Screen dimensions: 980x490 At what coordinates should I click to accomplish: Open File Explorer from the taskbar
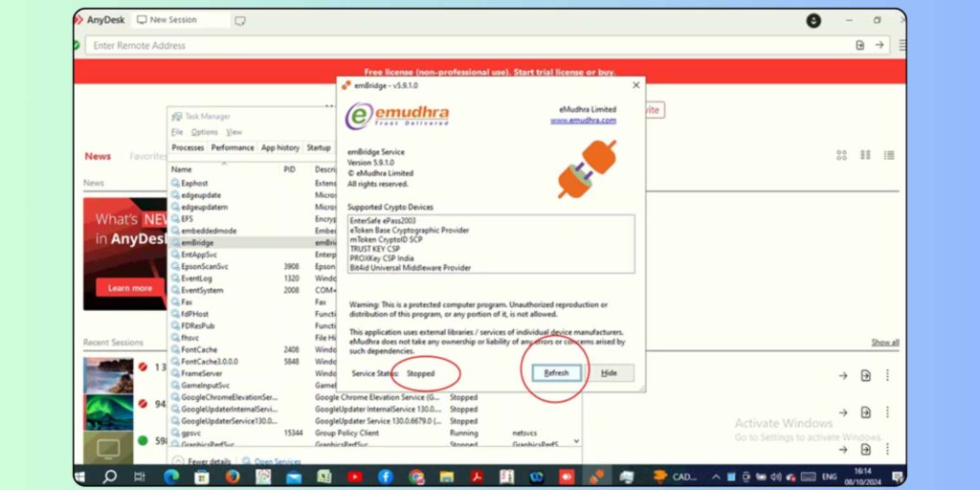coord(446,477)
